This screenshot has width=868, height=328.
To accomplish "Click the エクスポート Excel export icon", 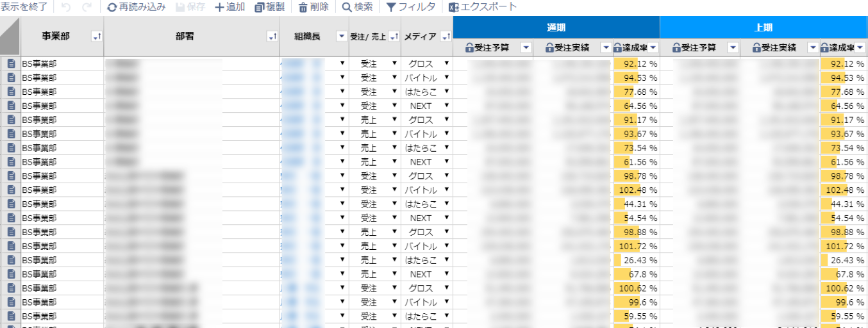I will point(453,7).
